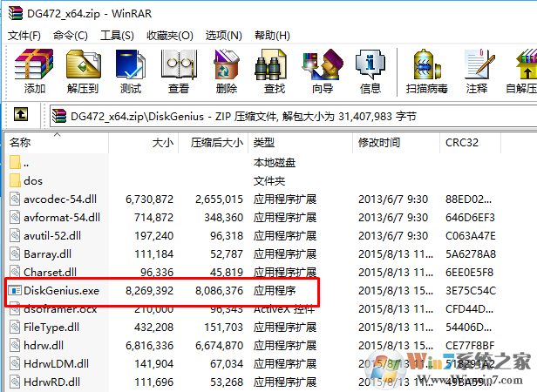537x392 pixels.
Task: Sort by the 类型 column header
Action: point(301,142)
